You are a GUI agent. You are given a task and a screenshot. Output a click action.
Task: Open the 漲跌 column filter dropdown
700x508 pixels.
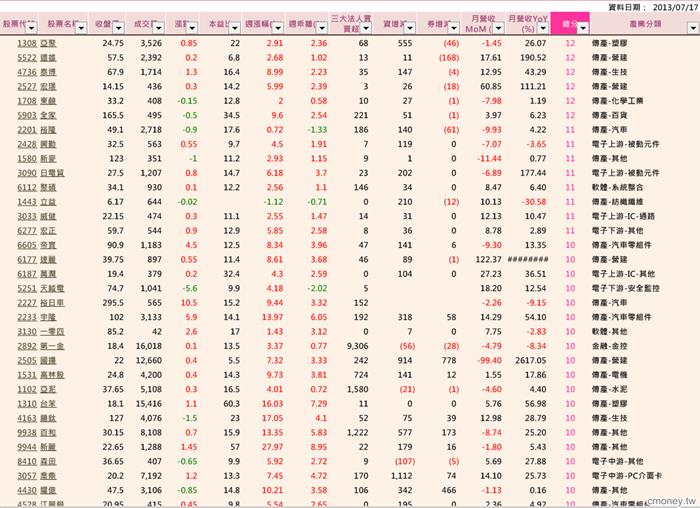pos(192,28)
